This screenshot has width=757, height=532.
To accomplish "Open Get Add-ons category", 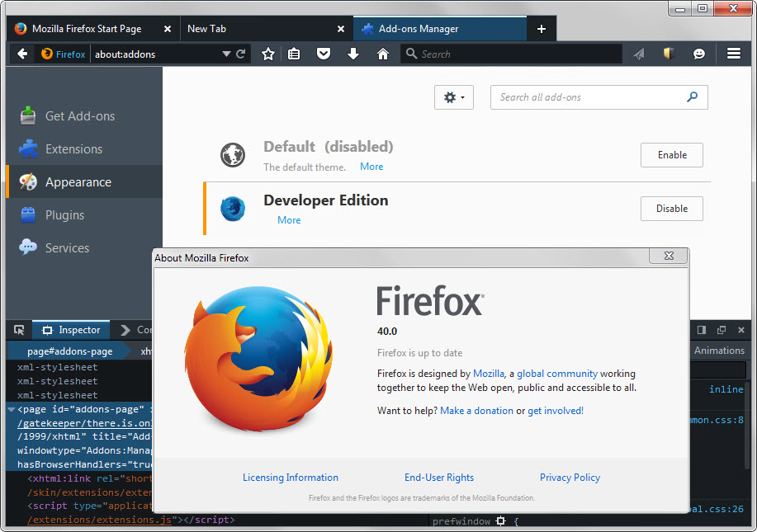I will 84,116.
